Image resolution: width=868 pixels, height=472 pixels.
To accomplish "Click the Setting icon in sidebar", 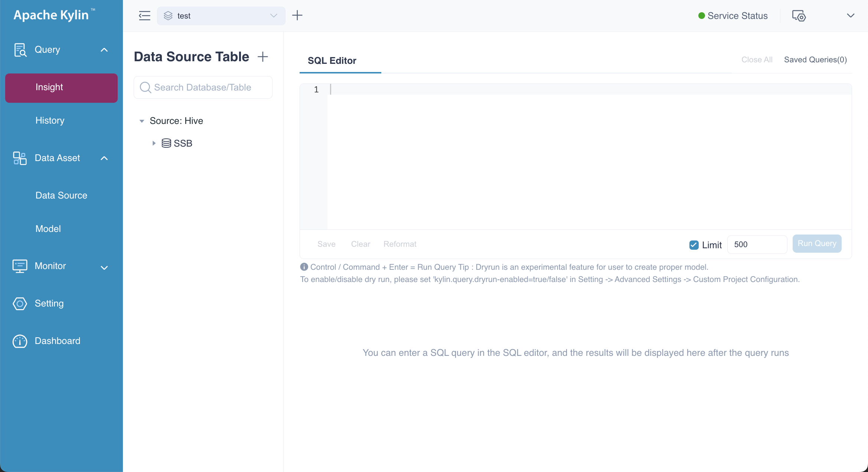I will (x=20, y=304).
